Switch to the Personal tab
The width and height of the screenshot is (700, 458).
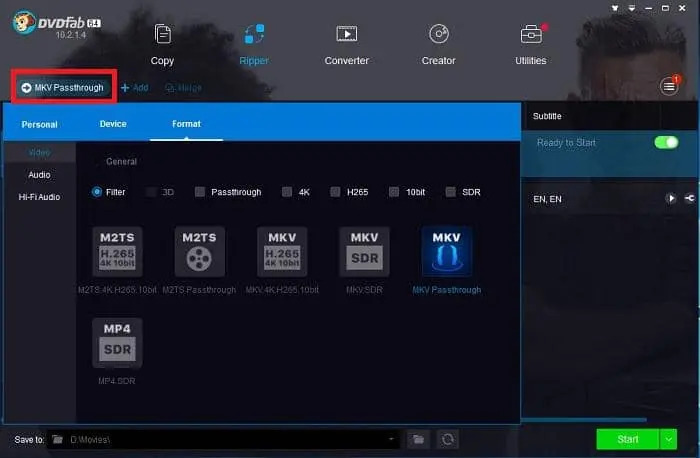point(39,125)
